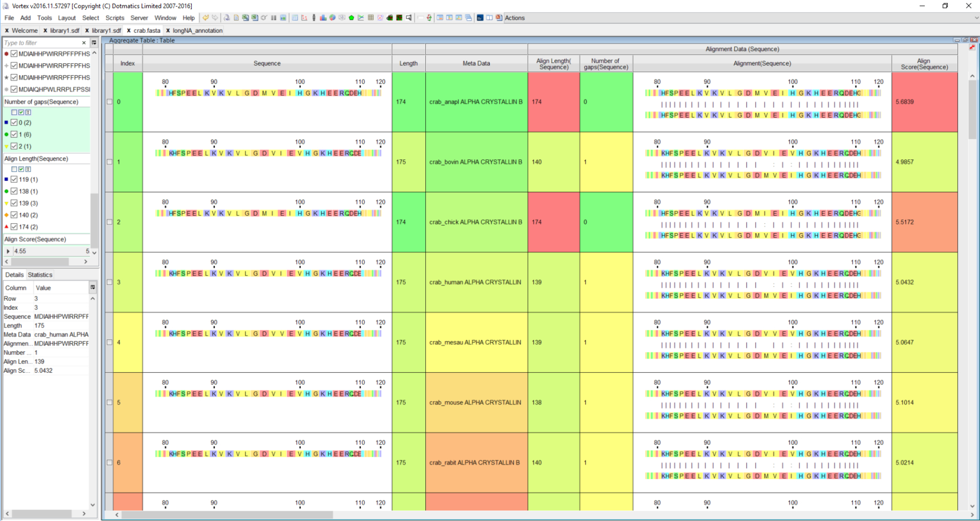This screenshot has height=521, width=980.
Task: Open the scatter plot icon in toolbar
Action: (x=305, y=18)
